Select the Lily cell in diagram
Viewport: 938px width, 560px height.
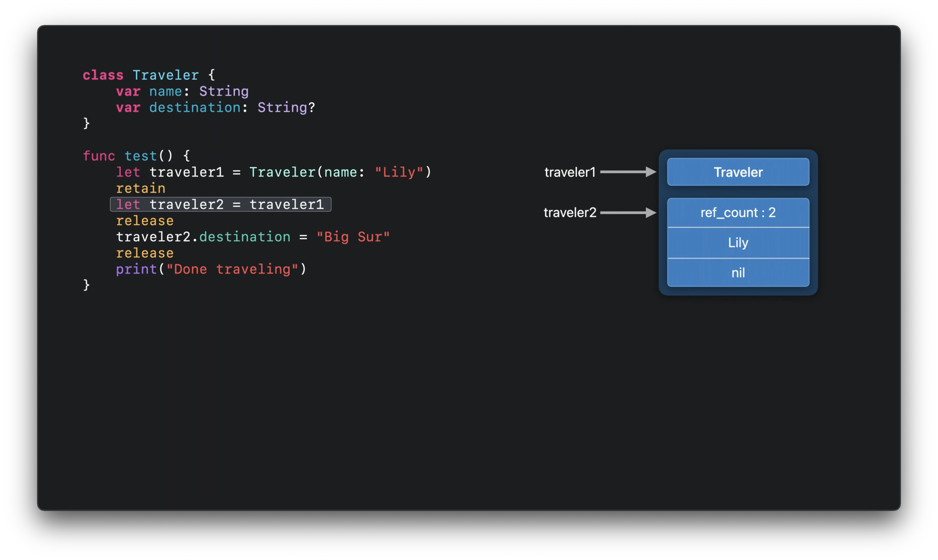click(x=738, y=243)
